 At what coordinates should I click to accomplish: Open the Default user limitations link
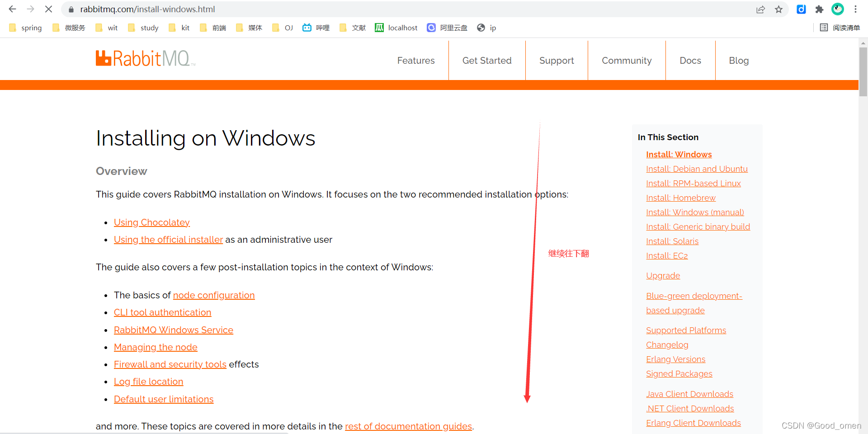click(x=164, y=399)
